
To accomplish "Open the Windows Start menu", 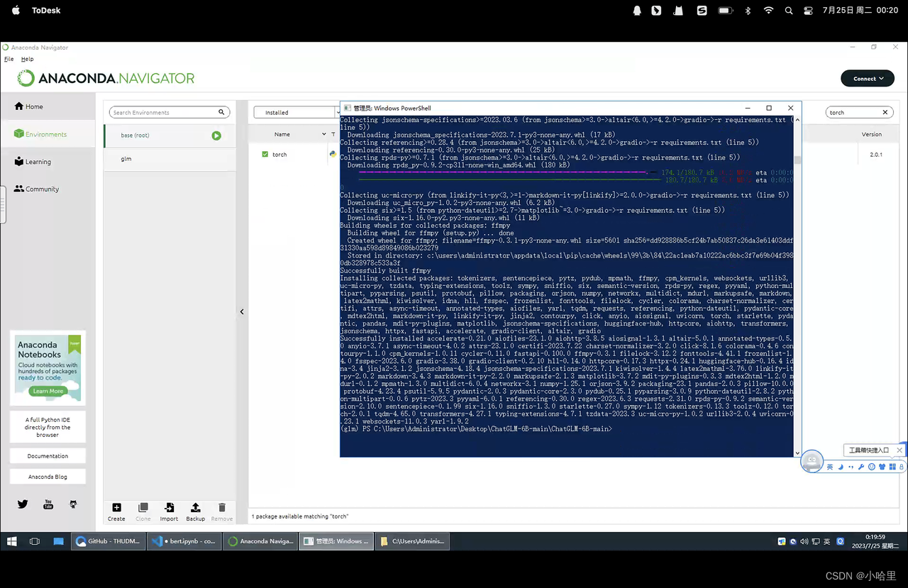I will [11, 541].
